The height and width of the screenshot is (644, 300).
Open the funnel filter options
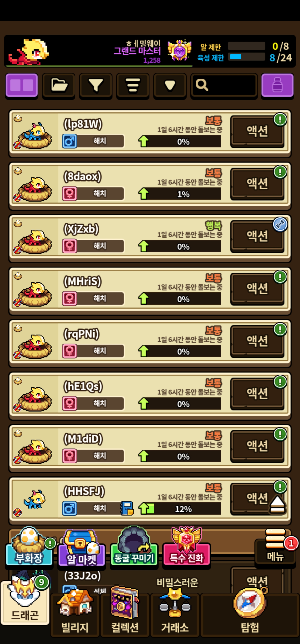(x=96, y=86)
